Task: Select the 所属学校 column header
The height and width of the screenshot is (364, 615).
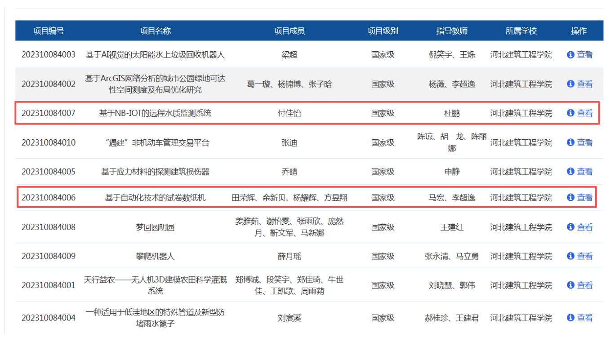Action: coord(521,31)
